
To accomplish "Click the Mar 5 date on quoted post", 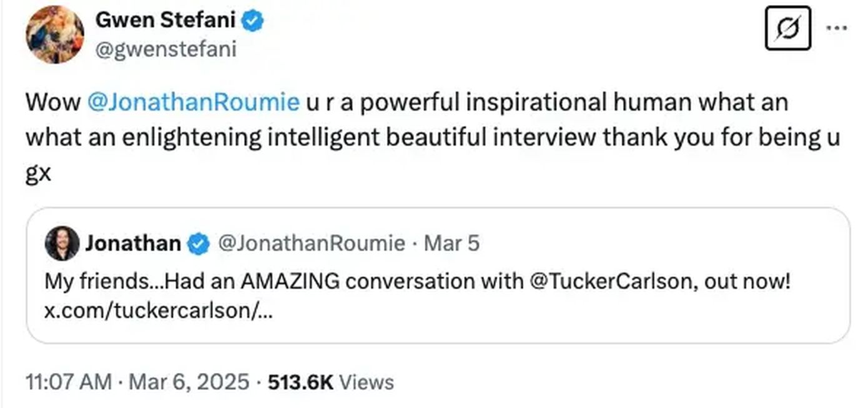I will click(451, 244).
